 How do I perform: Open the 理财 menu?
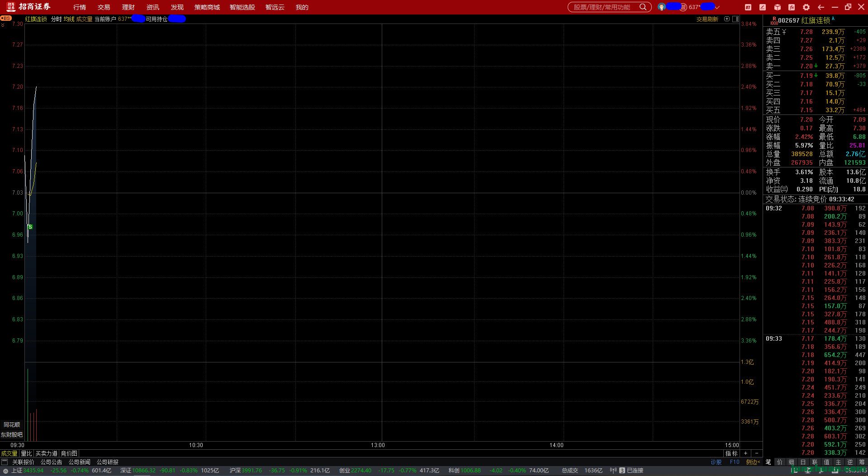pyautogui.click(x=128, y=7)
